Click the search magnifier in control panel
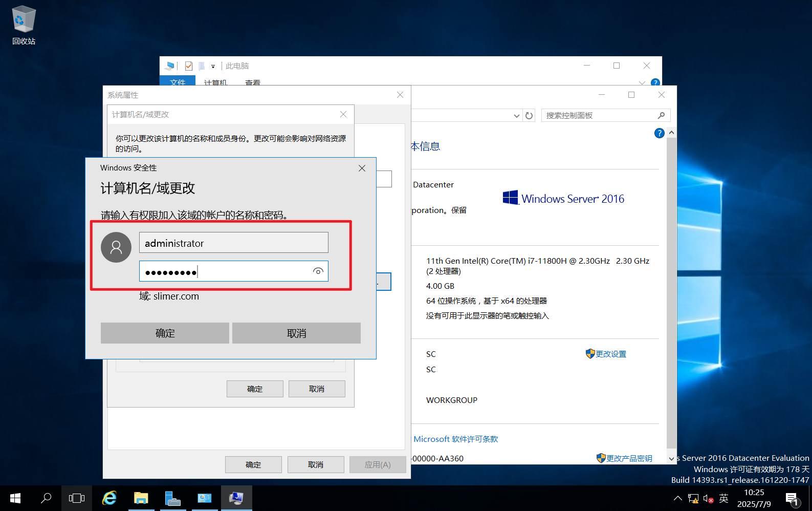The height and width of the screenshot is (511, 812). [661, 116]
